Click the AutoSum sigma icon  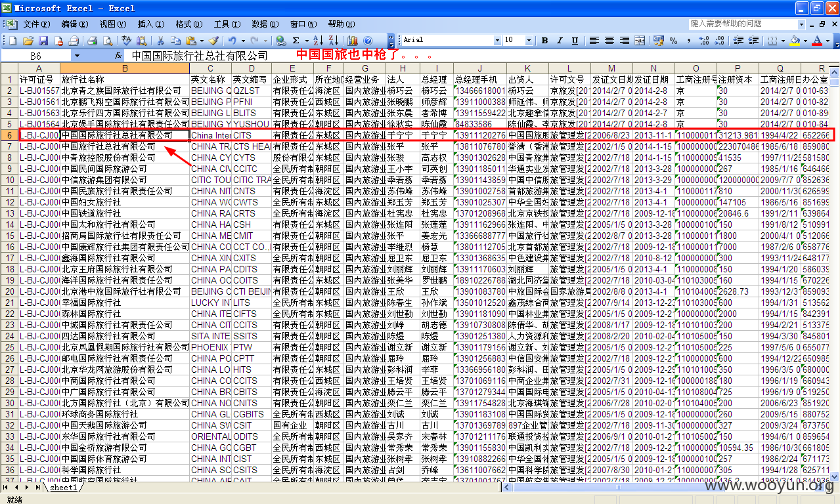tap(296, 40)
